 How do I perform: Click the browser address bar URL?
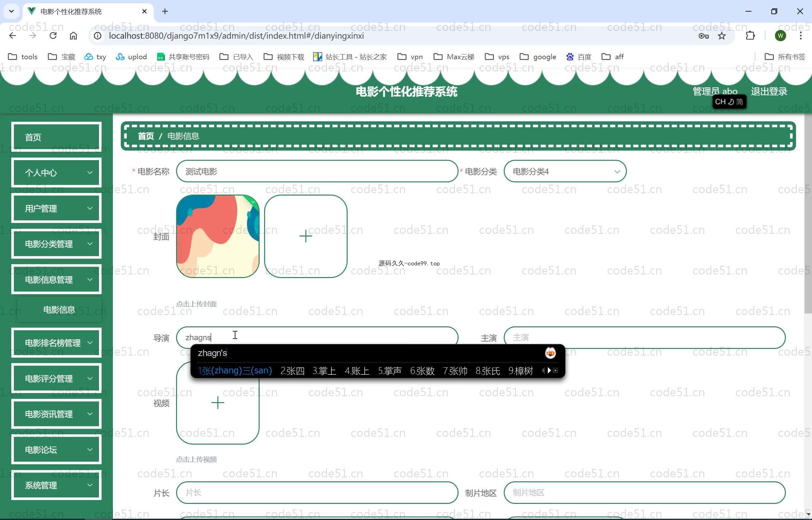(236, 36)
